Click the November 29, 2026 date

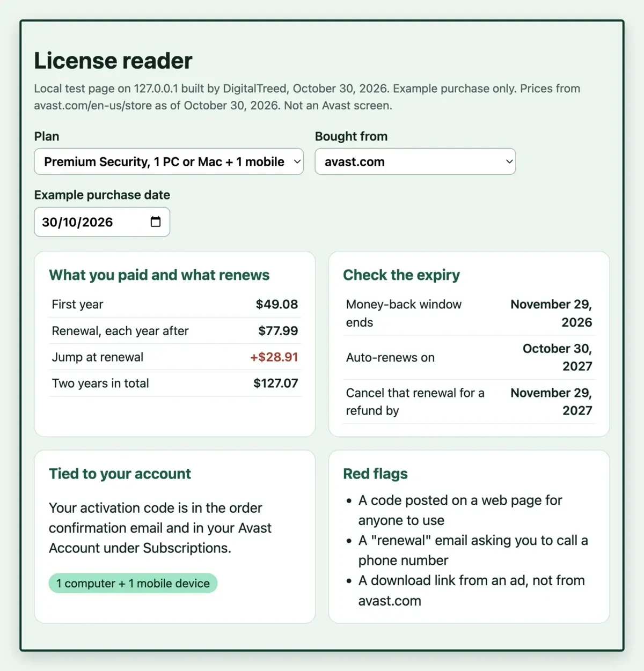click(551, 313)
